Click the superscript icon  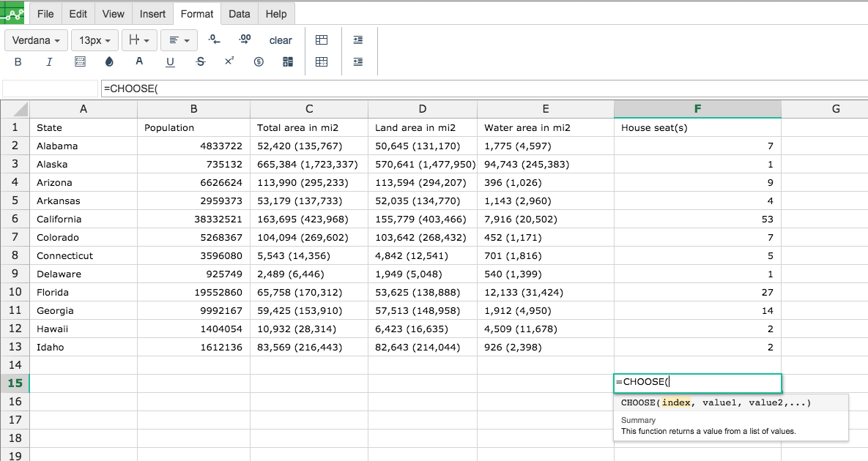229,61
